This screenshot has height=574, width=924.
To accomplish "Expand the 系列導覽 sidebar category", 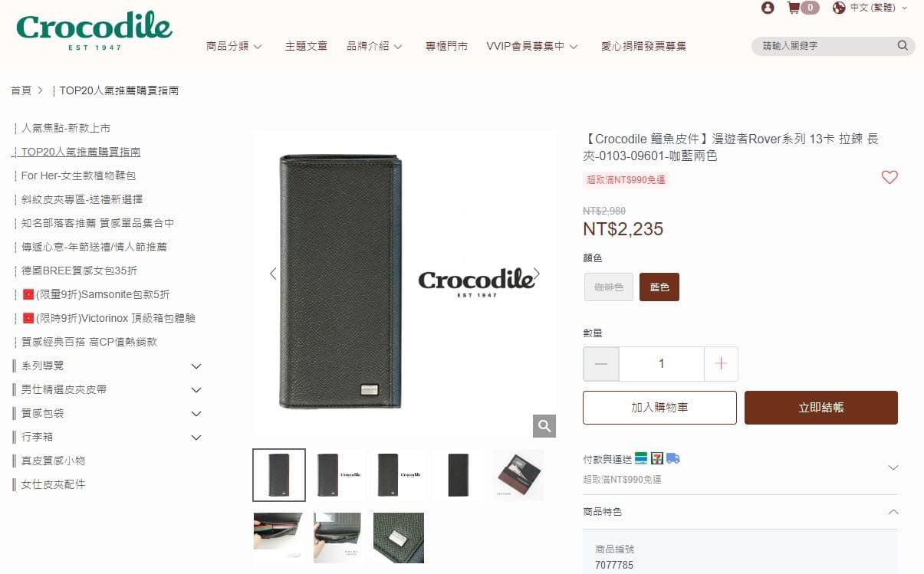I will click(x=196, y=366).
